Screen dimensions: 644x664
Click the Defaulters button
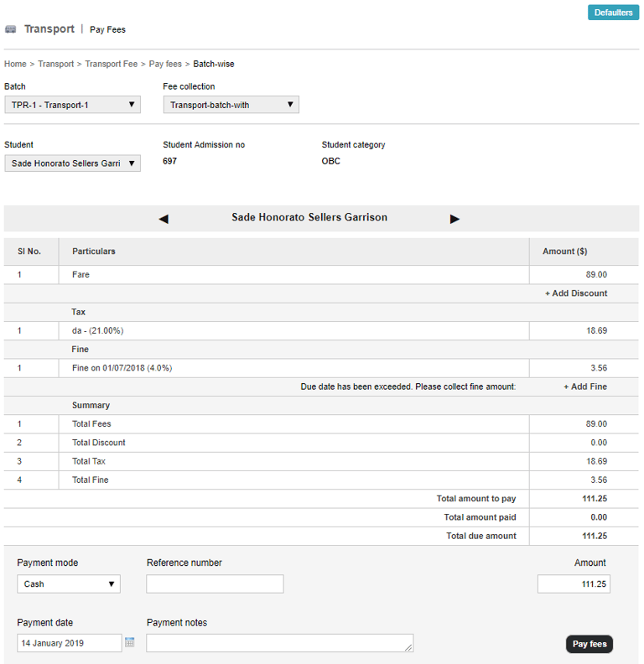point(613,13)
